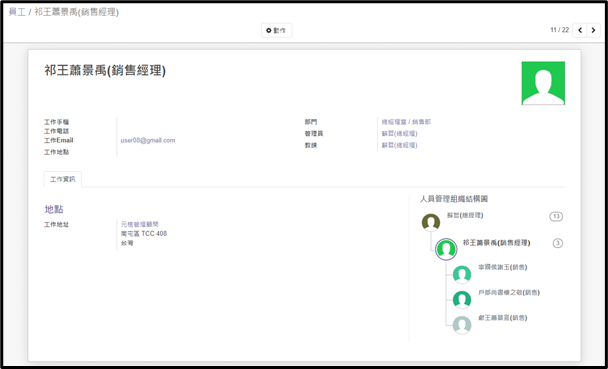
Task: Open the top-level manager's name in org chart
Action: [465, 216]
